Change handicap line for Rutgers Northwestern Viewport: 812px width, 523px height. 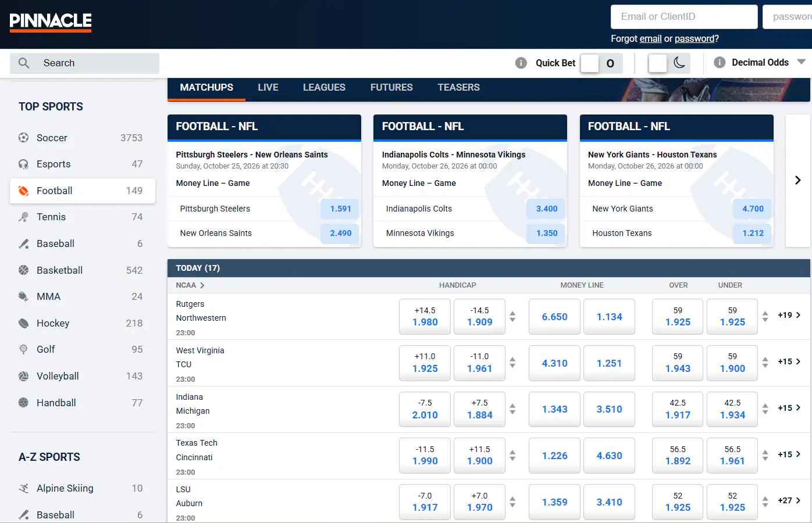pyautogui.click(x=512, y=317)
